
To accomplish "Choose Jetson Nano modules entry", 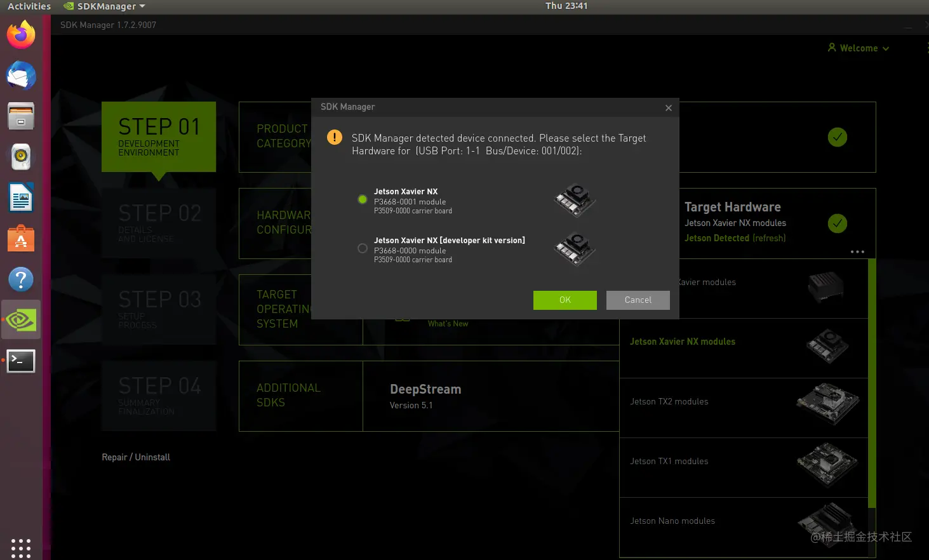I will click(744, 527).
